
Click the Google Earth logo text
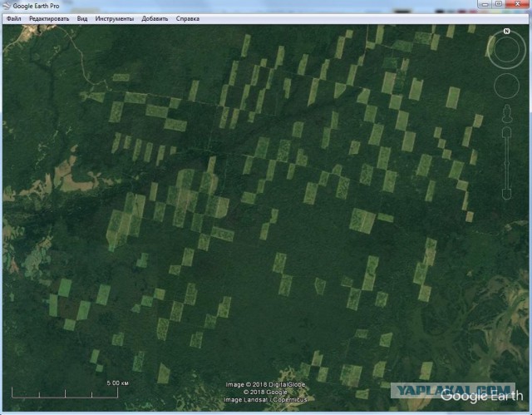482,396
